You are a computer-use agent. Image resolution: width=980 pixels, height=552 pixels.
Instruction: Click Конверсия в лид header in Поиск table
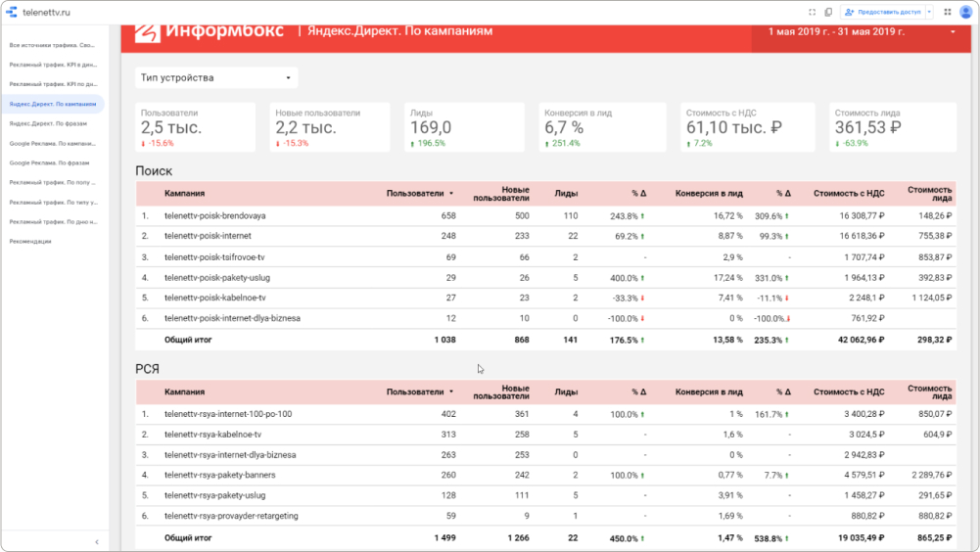pyautogui.click(x=709, y=193)
